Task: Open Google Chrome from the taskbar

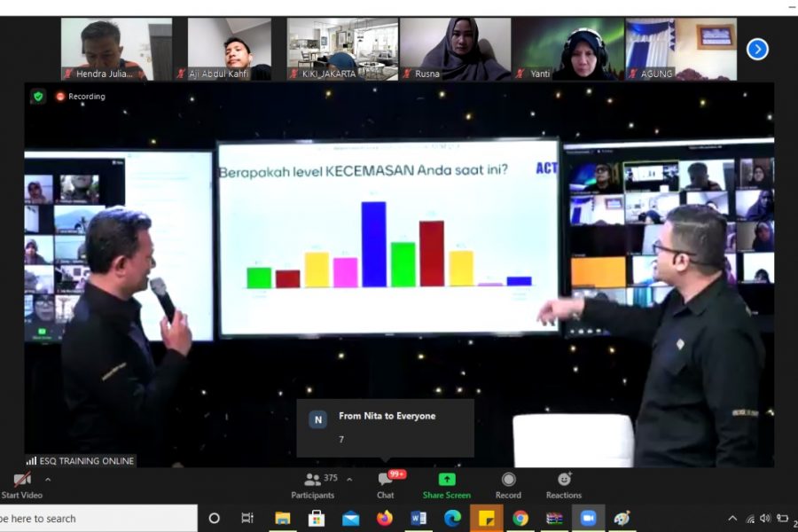Action: [520, 519]
